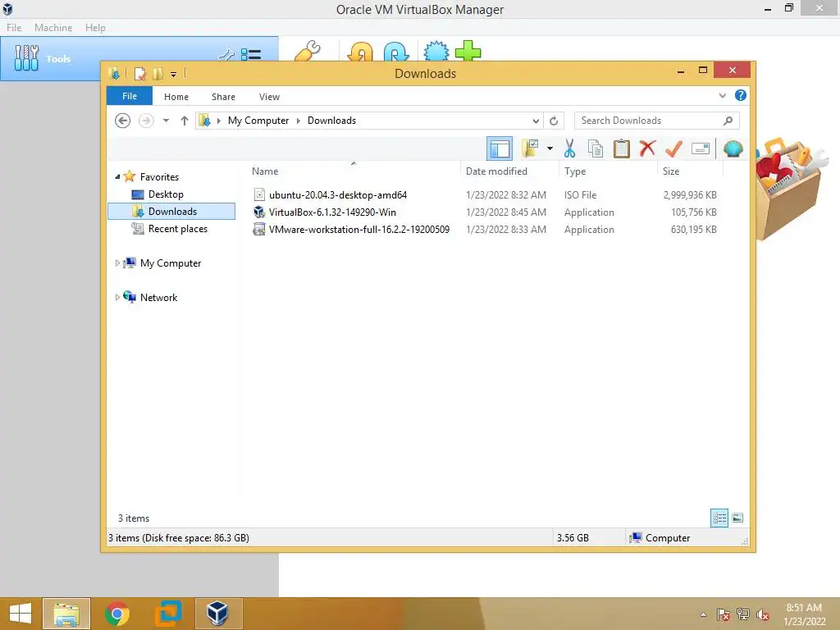Open the Help menu in VirtualBox Manager
This screenshot has width=840, height=630.
click(x=95, y=27)
